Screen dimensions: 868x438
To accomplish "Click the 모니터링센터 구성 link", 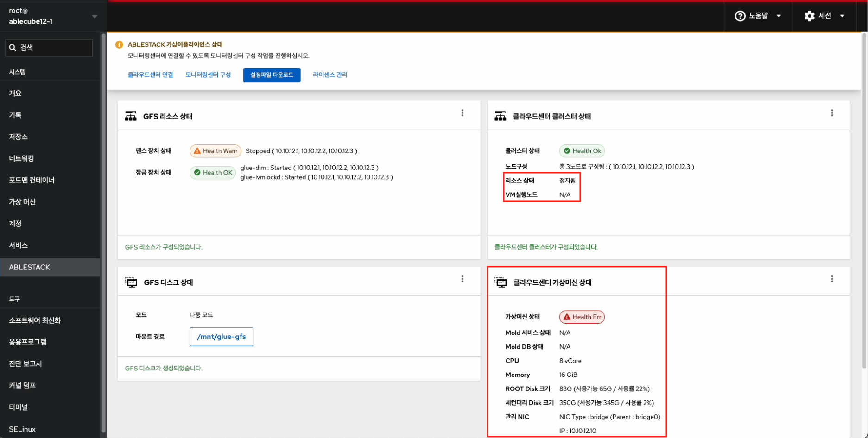I will [x=208, y=75].
